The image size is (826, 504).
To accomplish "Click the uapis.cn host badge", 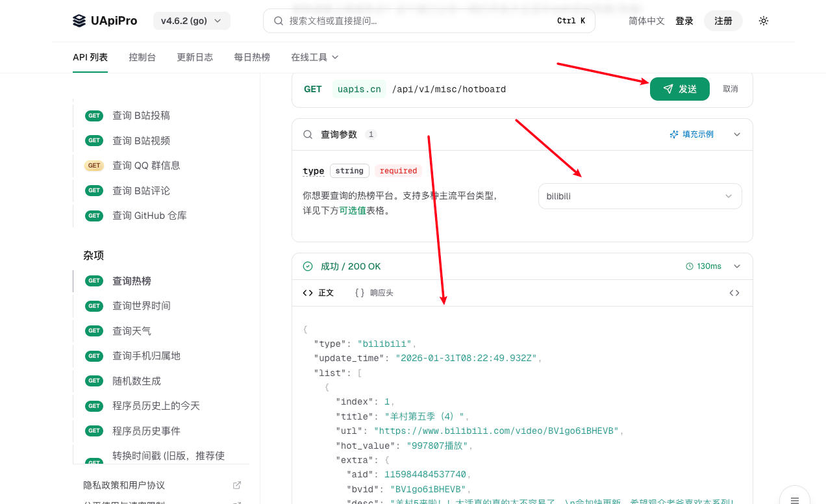I will click(359, 89).
